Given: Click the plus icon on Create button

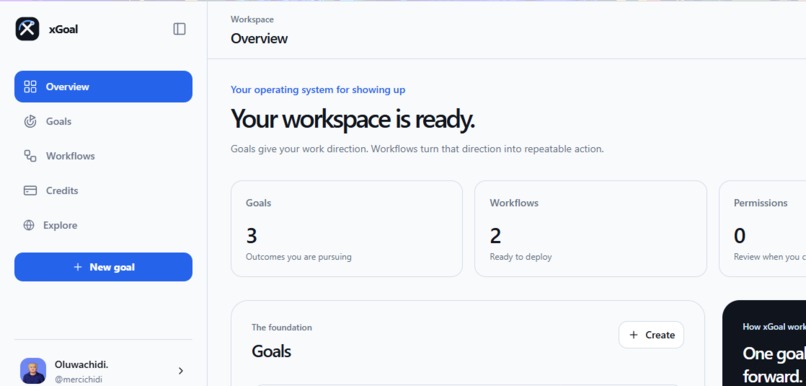Looking at the screenshot, I should pyautogui.click(x=634, y=335).
